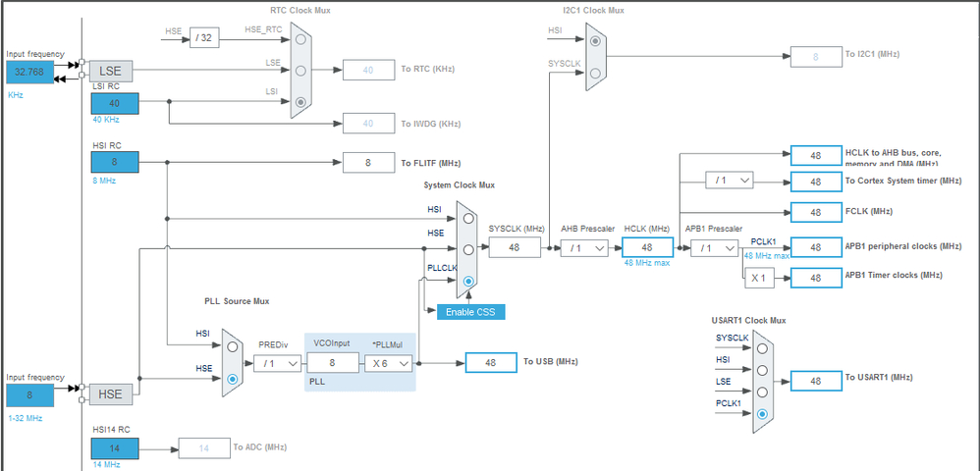Click the Enable CSS button
The image size is (980, 471).
[x=470, y=312]
